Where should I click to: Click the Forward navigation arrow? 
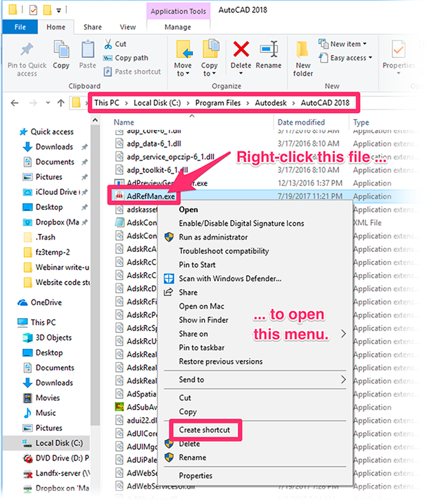pyautogui.click(x=33, y=103)
